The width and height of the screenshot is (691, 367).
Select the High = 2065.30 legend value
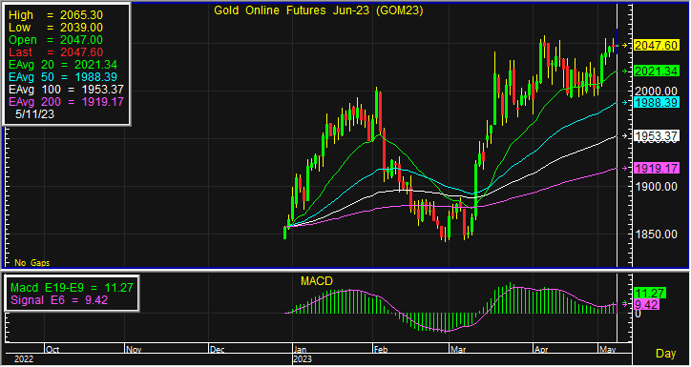(56, 15)
